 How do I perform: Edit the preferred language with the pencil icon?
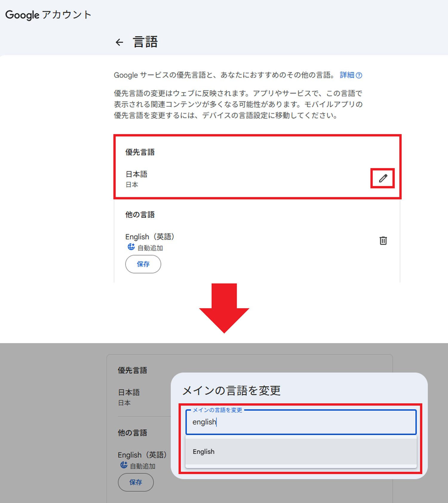click(383, 178)
